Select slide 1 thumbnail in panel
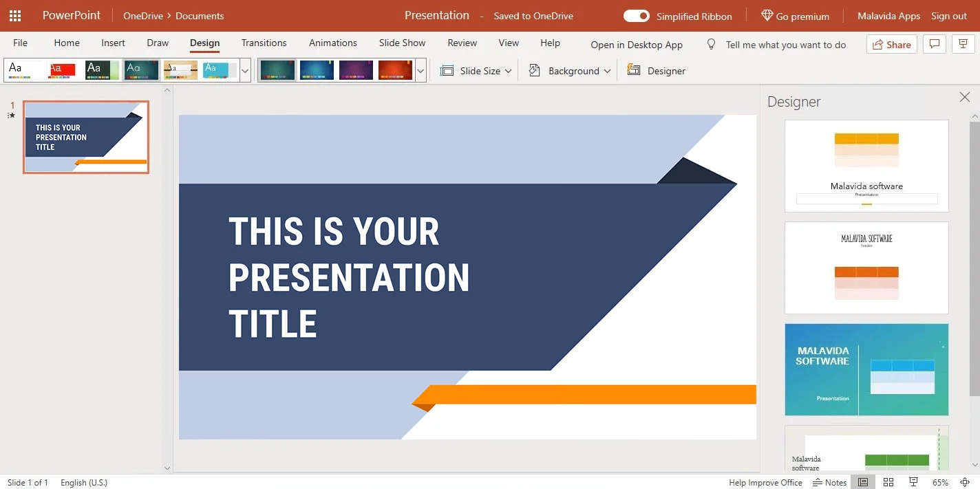Image resolution: width=980 pixels, height=489 pixels. tap(86, 138)
